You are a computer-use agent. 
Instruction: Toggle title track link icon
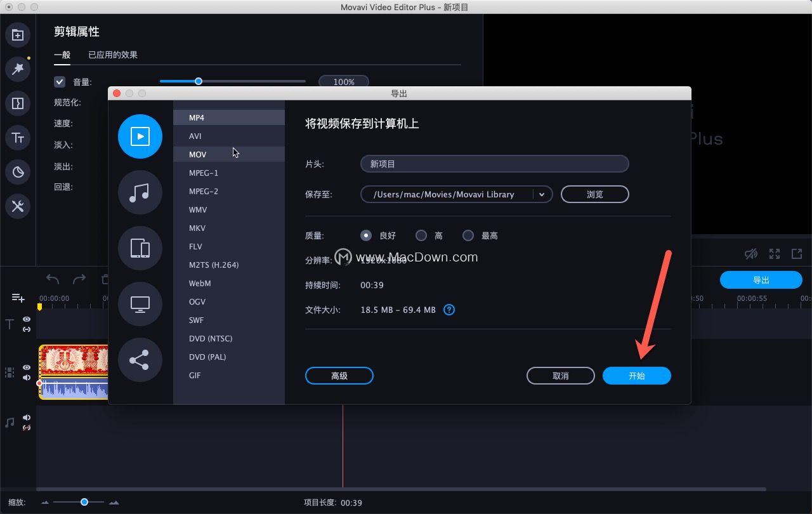pyautogui.click(x=27, y=329)
